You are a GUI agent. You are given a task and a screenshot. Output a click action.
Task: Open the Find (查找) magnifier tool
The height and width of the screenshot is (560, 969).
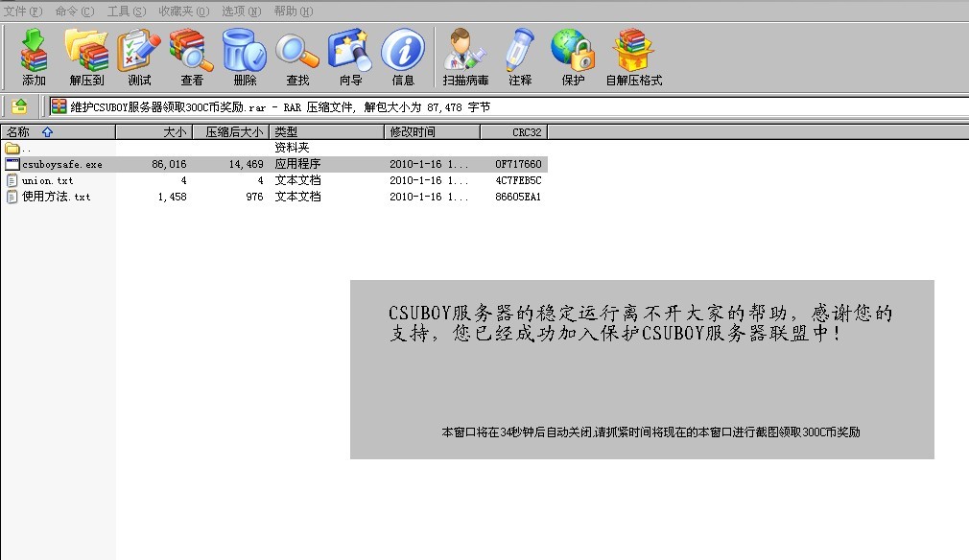click(x=297, y=51)
